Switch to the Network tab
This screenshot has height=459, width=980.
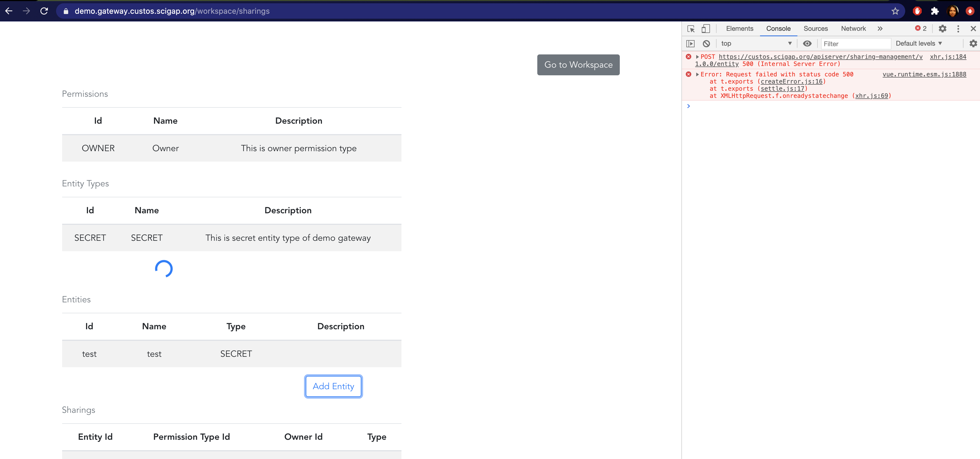[853, 29]
